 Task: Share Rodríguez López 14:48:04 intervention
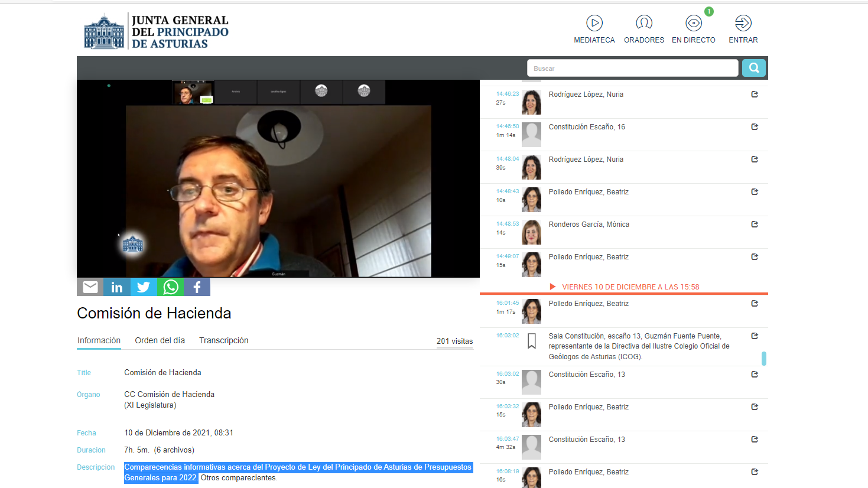(x=755, y=160)
